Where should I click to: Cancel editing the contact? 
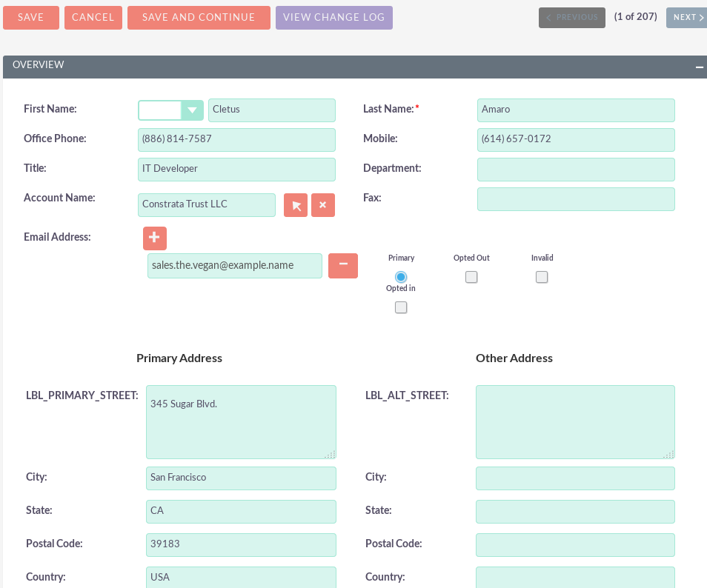point(93,18)
